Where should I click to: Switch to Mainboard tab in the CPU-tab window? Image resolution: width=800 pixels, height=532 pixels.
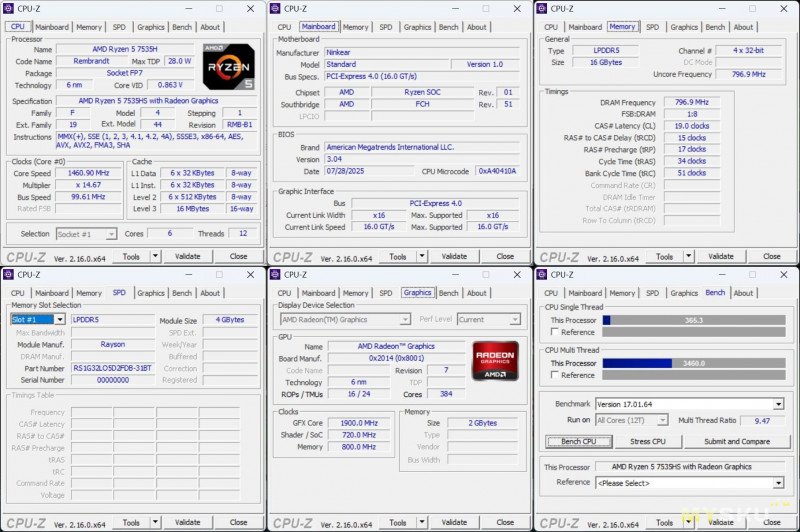(x=52, y=27)
